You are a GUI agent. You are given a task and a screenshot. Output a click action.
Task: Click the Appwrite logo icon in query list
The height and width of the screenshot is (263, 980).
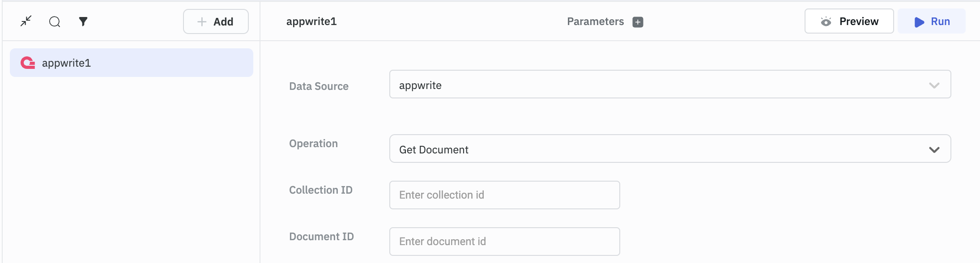point(28,63)
